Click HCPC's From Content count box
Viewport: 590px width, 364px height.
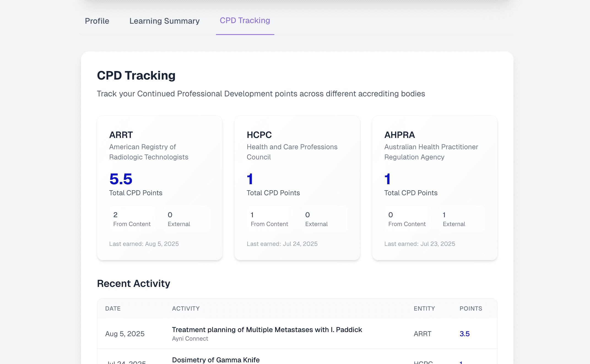coord(269,219)
